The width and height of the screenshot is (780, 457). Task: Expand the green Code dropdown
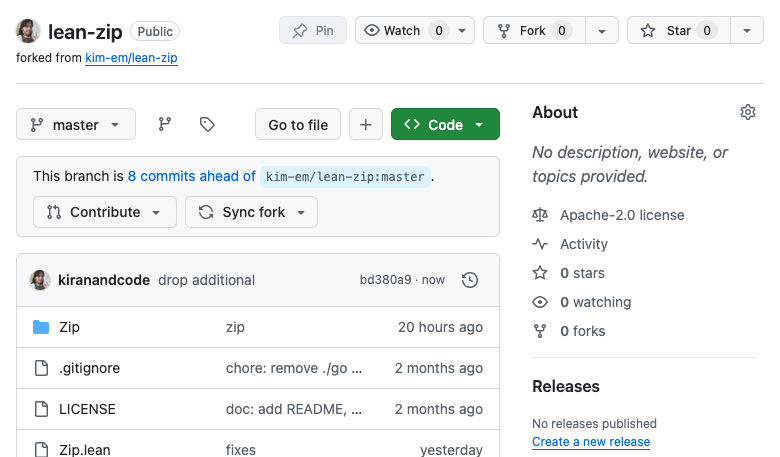coord(445,125)
